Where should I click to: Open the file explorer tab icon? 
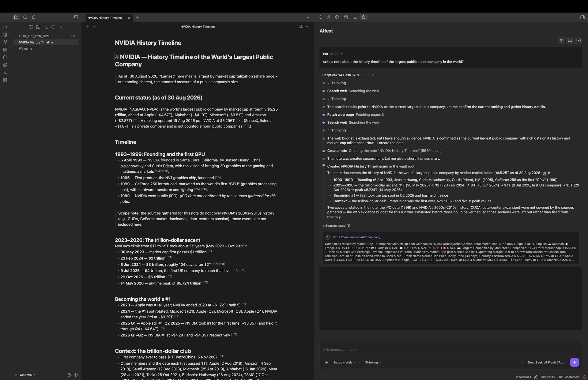16,17
